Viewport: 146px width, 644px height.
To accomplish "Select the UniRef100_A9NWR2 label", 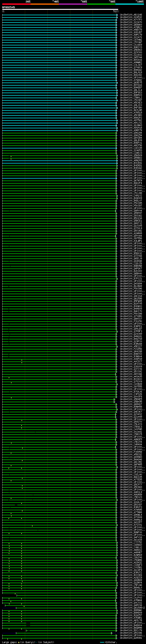I will [131, 62].
